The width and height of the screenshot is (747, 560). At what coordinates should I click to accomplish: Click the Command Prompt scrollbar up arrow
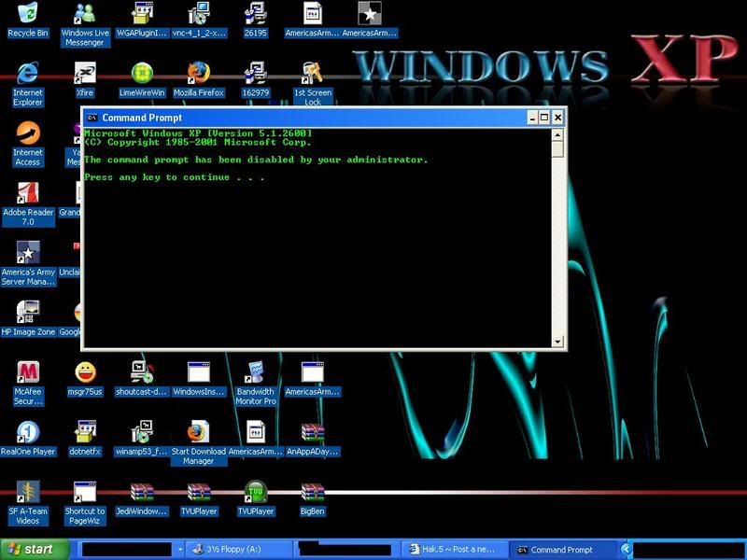click(x=557, y=135)
